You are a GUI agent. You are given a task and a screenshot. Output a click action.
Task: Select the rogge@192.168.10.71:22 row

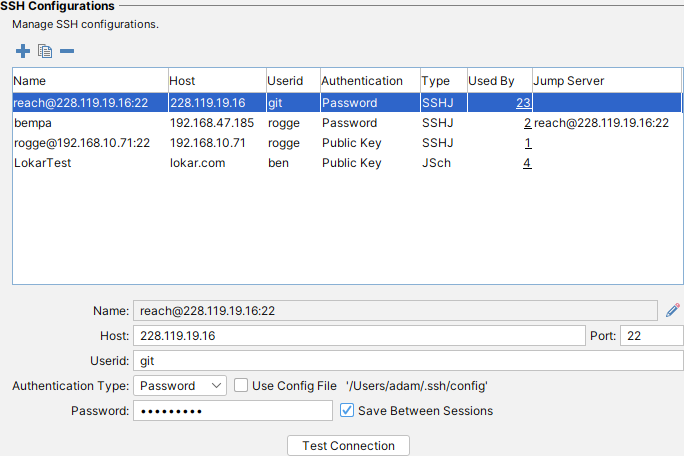coord(90,143)
